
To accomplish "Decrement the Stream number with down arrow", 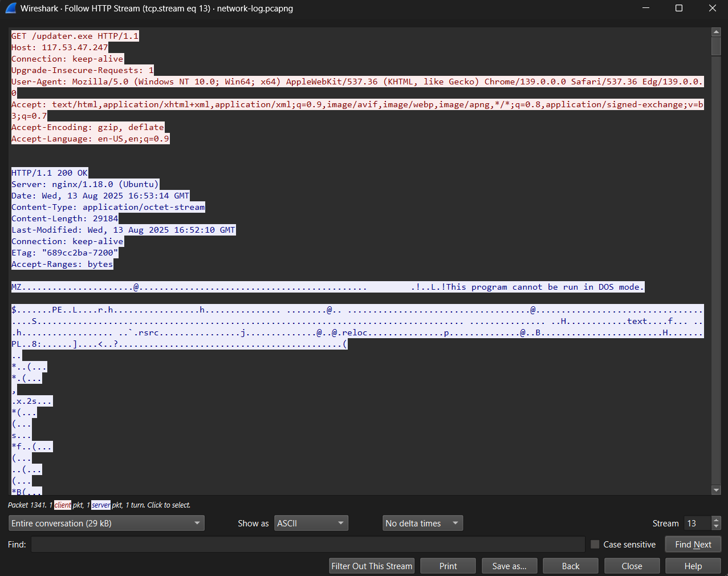I will point(717,526).
